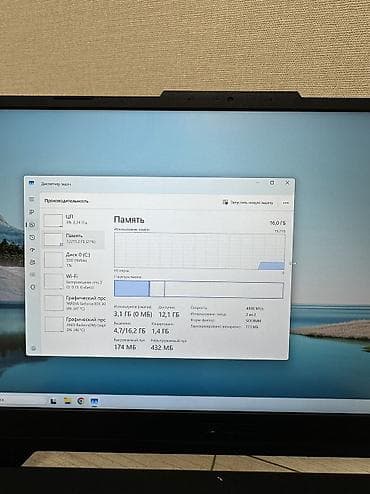Click the Wi-Fi mini graph thumbnail
This screenshot has height=494, width=370.
tap(54, 281)
